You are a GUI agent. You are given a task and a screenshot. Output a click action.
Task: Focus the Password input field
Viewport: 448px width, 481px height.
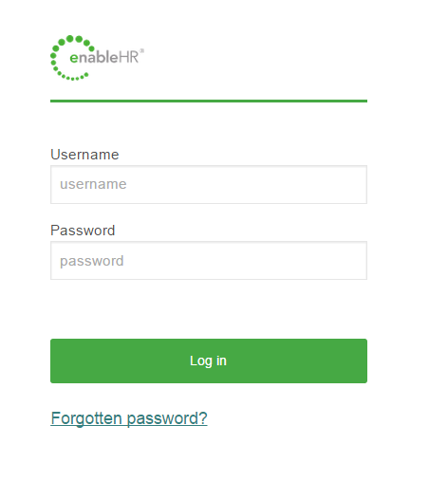click(x=209, y=261)
